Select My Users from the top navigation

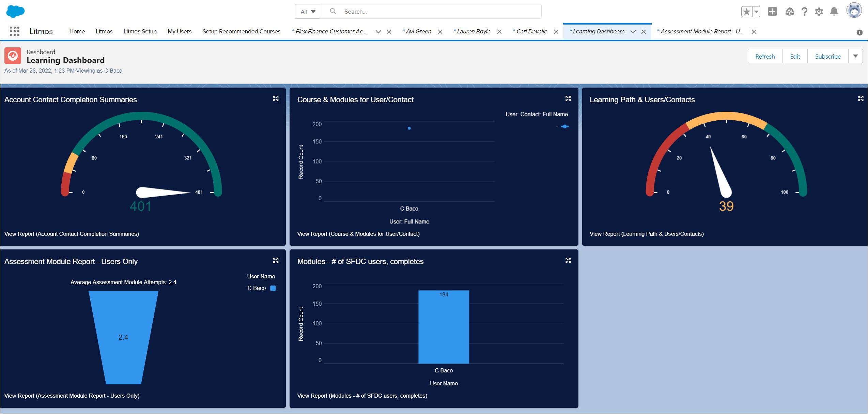[179, 31]
